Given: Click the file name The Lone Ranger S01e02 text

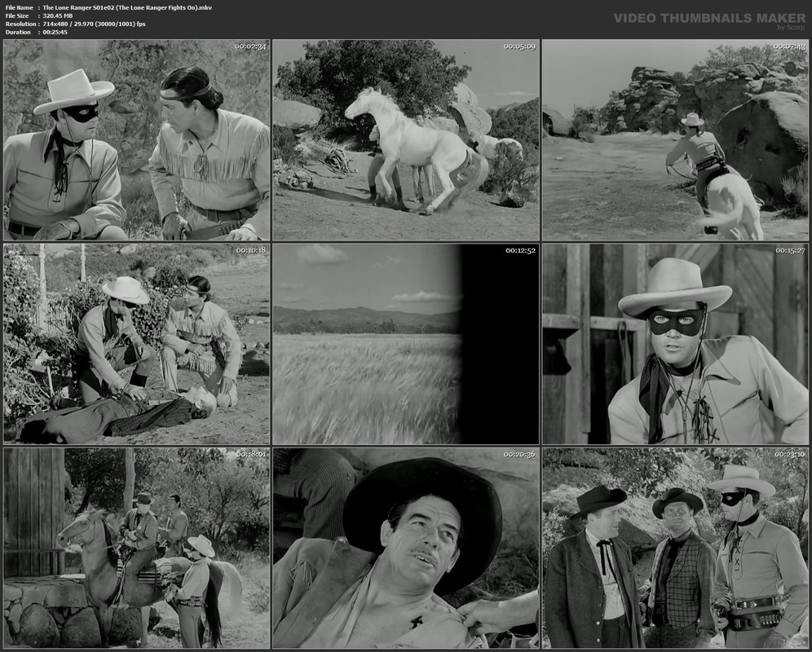Looking at the screenshot, I should (x=127, y=8).
